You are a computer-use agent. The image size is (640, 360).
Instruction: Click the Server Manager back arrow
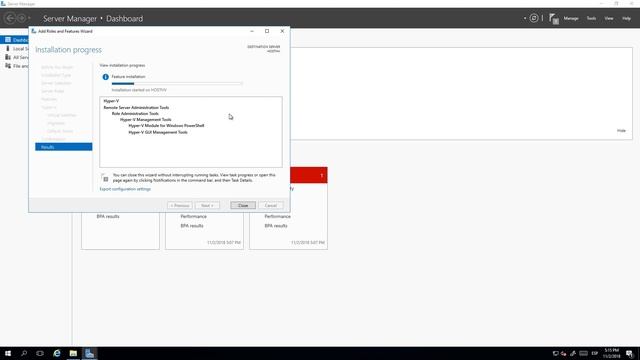click(10, 18)
